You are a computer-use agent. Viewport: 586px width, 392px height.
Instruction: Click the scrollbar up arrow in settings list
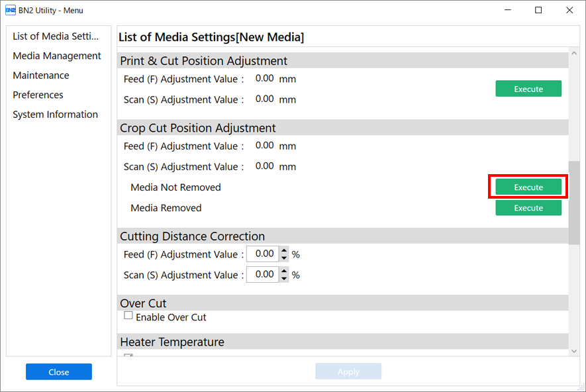point(574,54)
